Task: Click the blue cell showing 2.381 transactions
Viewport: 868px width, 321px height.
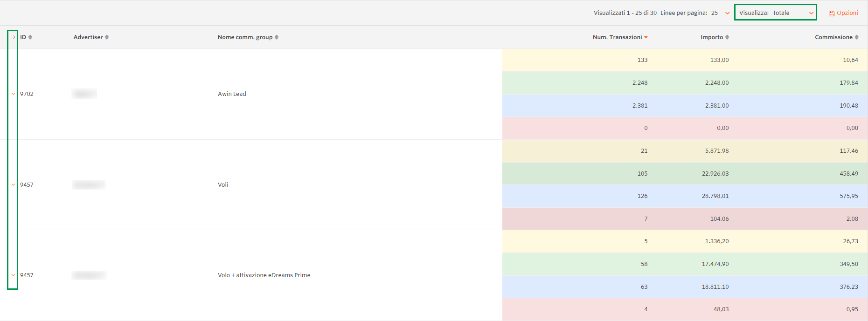Action: [x=640, y=106]
